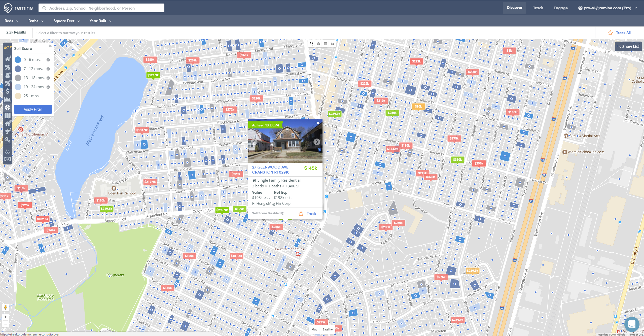This screenshot has width=644, height=336.
Task: Toggle the Track All star
Action: (610, 32)
